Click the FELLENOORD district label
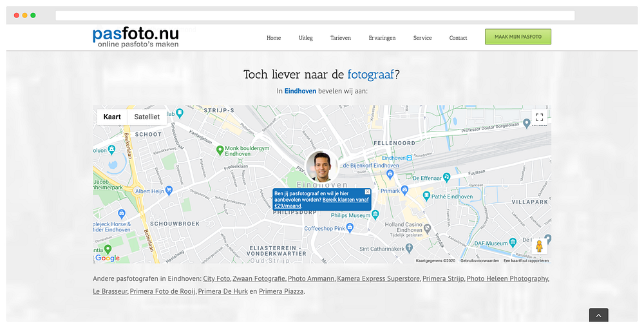 pos(394,143)
